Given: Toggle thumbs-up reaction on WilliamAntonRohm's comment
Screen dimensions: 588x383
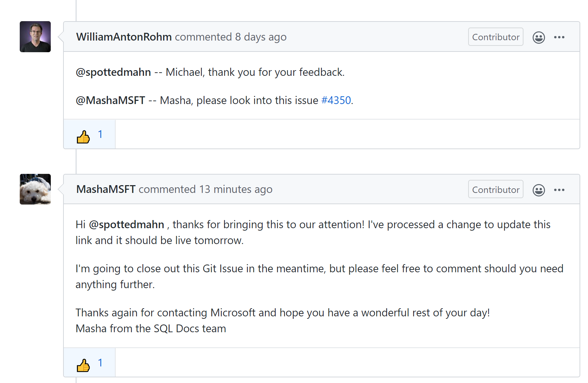Looking at the screenshot, I should 90,134.
